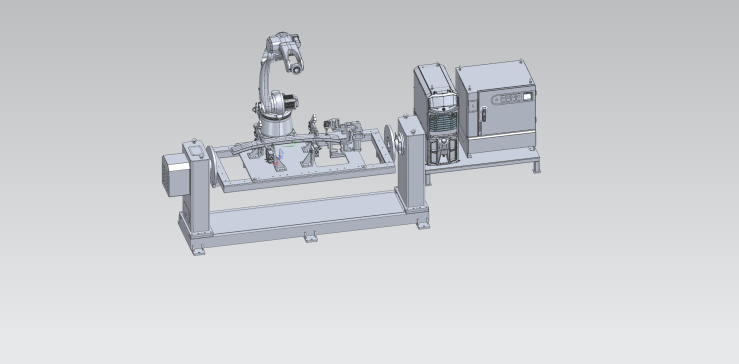This screenshot has width=739, height=364.
Task: Select the large robot controller cabinet
Action: pyautogui.click(x=496, y=108)
